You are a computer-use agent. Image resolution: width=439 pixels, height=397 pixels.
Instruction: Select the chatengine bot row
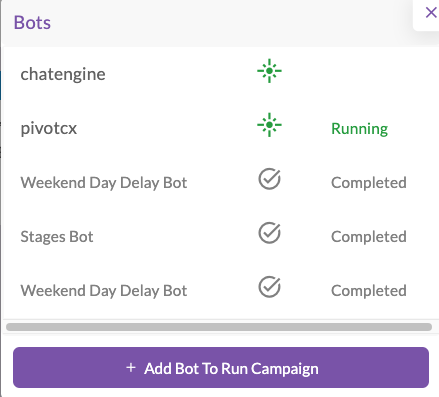click(x=220, y=74)
